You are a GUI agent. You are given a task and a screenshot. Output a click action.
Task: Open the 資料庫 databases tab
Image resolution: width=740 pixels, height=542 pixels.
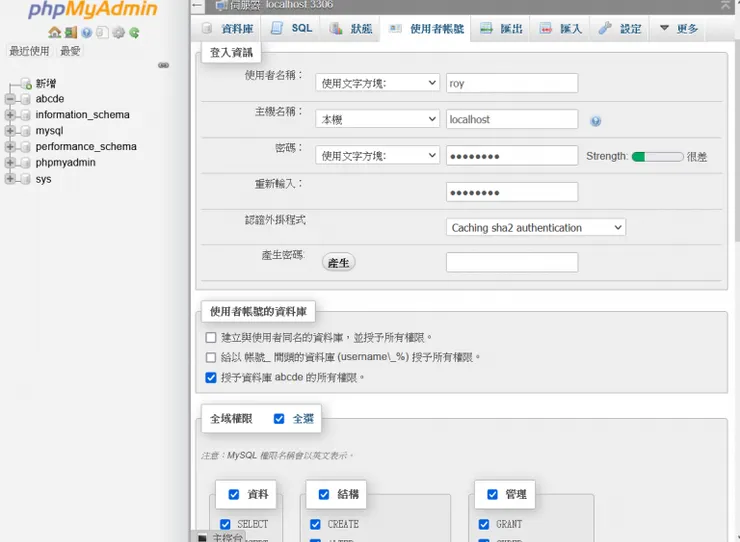[228, 29]
